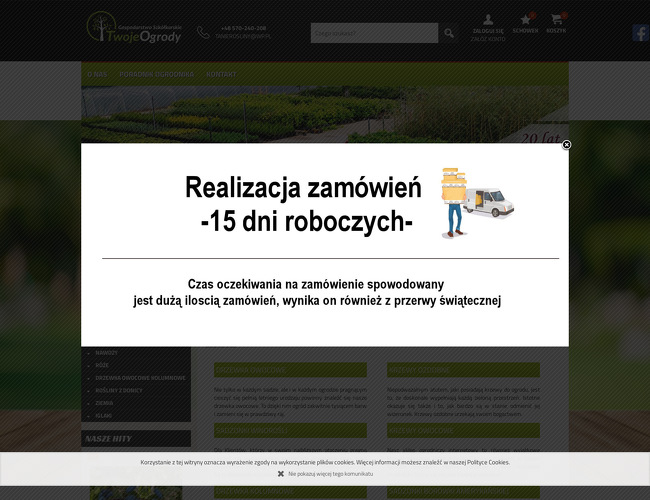Open Załóż konto link
650x500 pixels.
[488, 39]
